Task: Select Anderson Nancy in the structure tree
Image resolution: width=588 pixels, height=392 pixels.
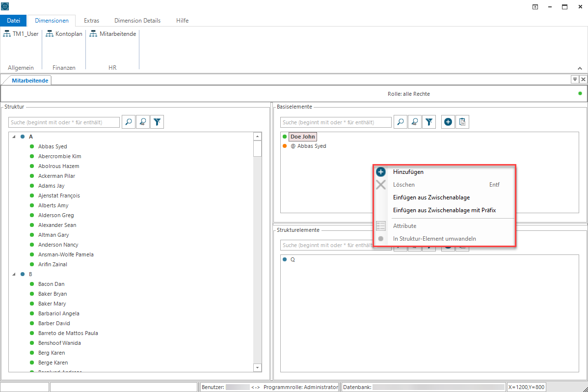Action: click(x=58, y=245)
